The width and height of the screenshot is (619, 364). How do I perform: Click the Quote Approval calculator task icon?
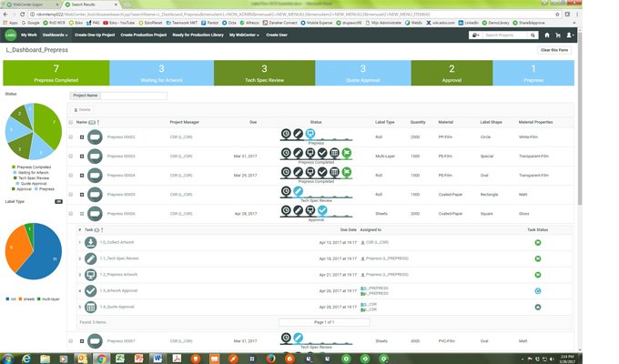[90, 307]
